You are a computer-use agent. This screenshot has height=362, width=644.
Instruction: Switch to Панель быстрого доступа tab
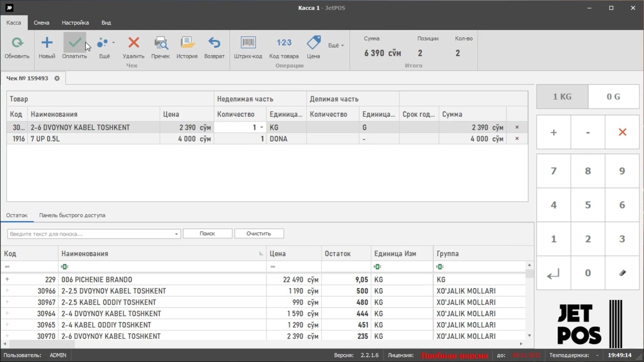pos(72,215)
